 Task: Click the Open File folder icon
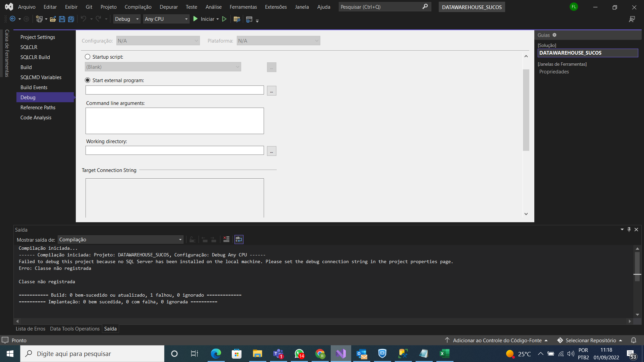click(53, 19)
